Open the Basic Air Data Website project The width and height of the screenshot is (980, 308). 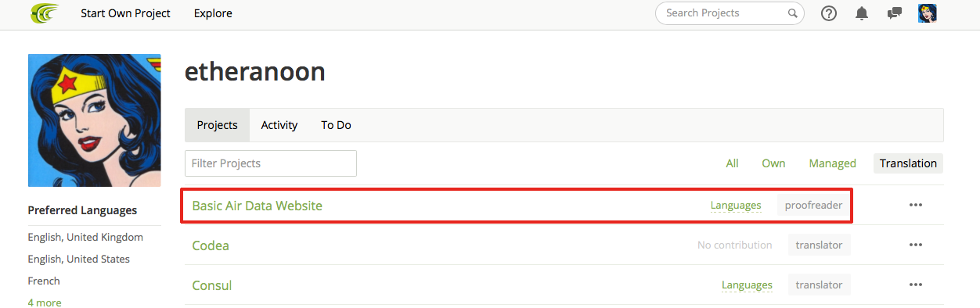(x=258, y=206)
